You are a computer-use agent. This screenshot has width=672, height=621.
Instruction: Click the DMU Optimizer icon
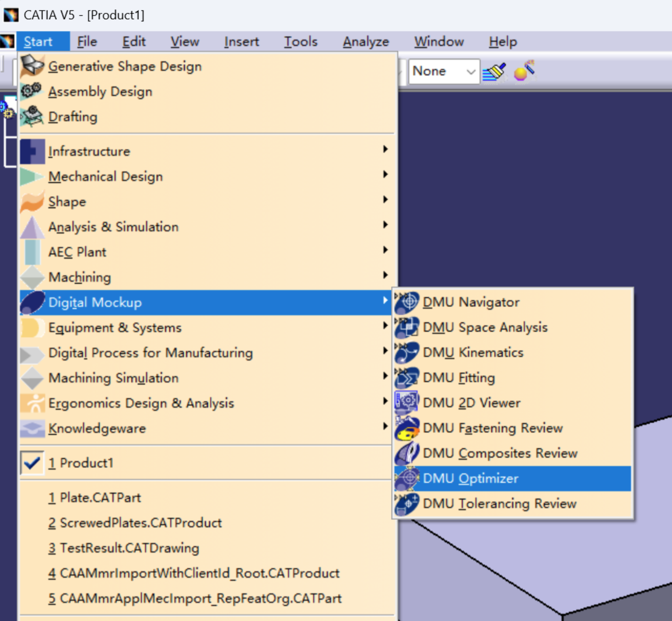coord(406,478)
